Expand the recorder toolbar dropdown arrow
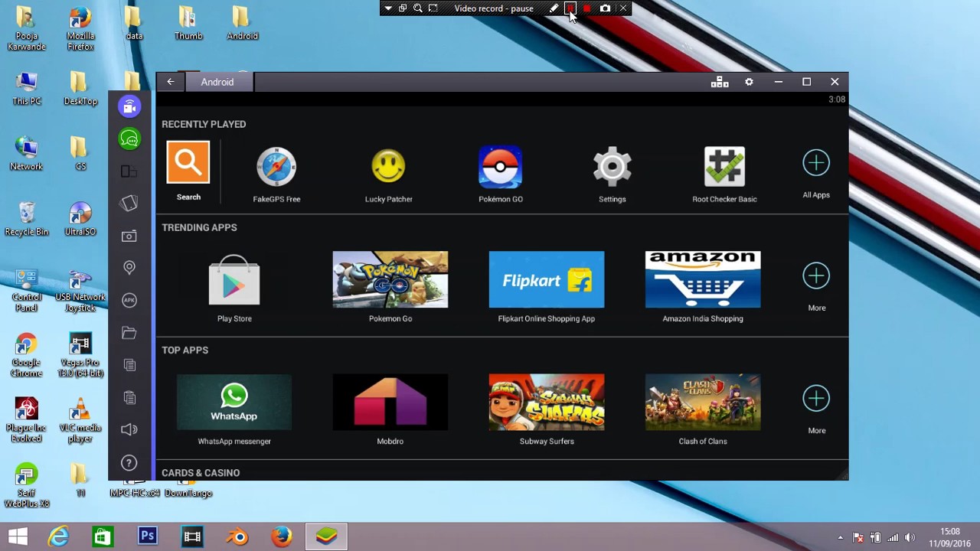The image size is (980, 551). tap(388, 8)
